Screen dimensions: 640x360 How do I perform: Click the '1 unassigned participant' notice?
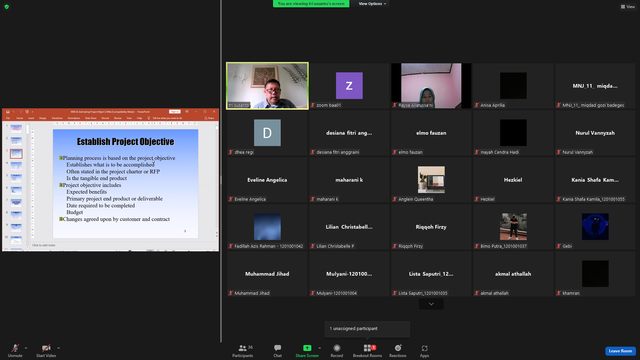(367, 329)
